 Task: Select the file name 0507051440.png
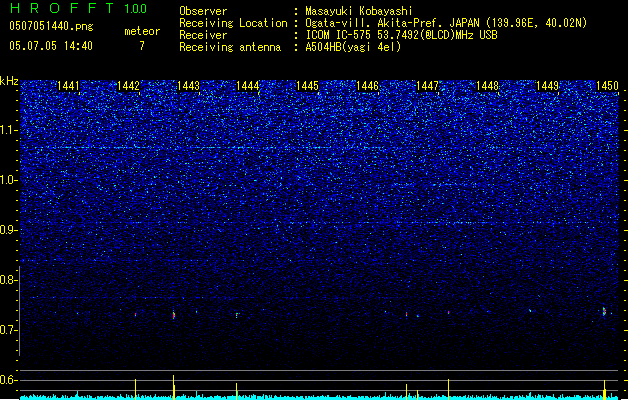(51, 26)
